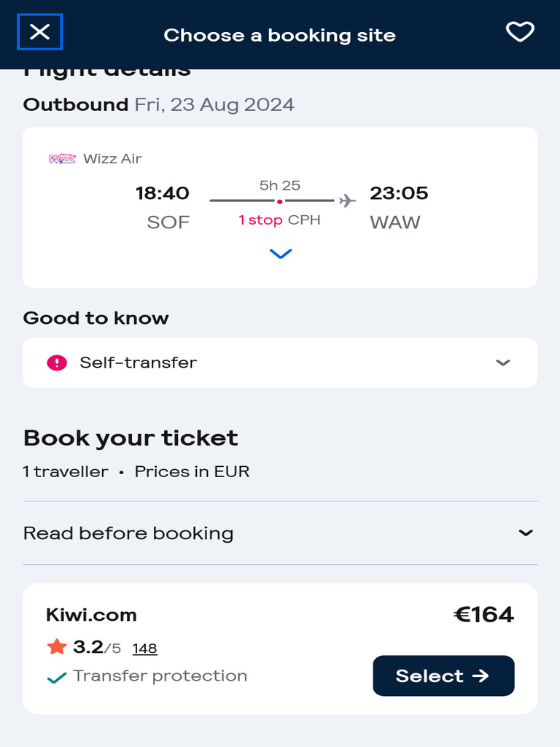Click the 18:40 SOF departure time
The width and height of the screenshot is (560, 747).
163,193
